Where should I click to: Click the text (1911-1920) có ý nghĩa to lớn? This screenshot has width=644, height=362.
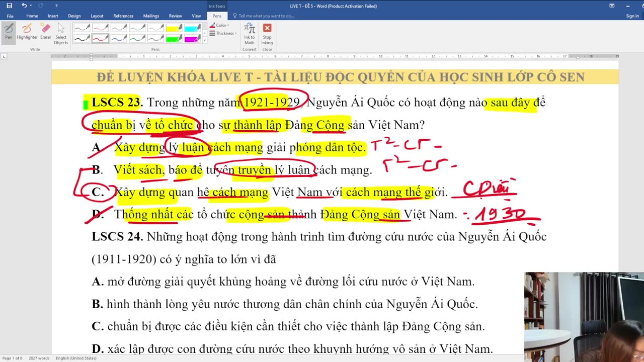coord(184,259)
